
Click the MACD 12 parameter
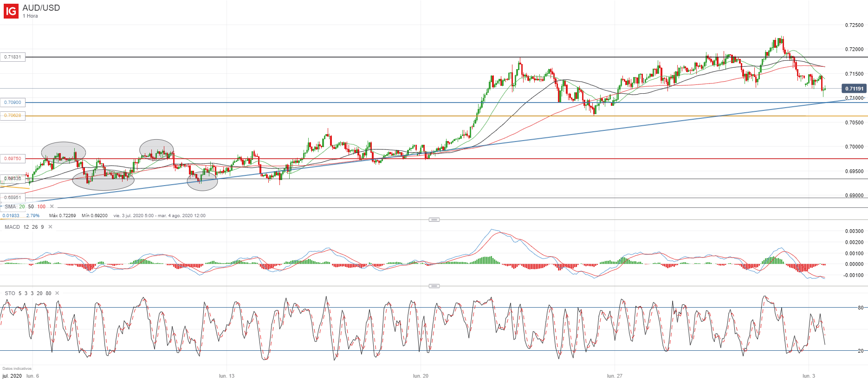pyautogui.click(x=26, y=227)
